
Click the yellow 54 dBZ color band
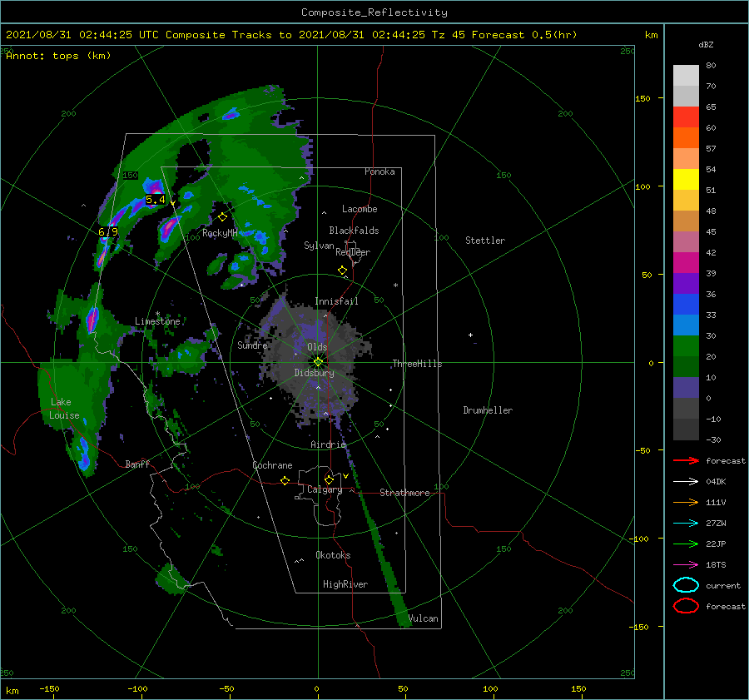(686, 180)
